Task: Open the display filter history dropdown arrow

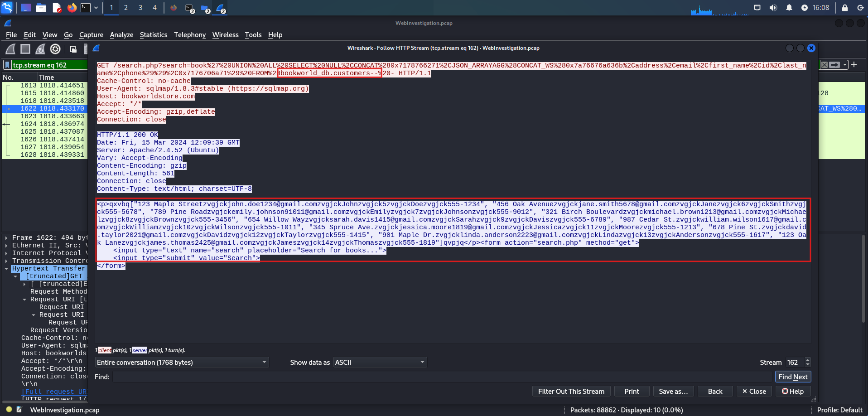Action: 845,65
